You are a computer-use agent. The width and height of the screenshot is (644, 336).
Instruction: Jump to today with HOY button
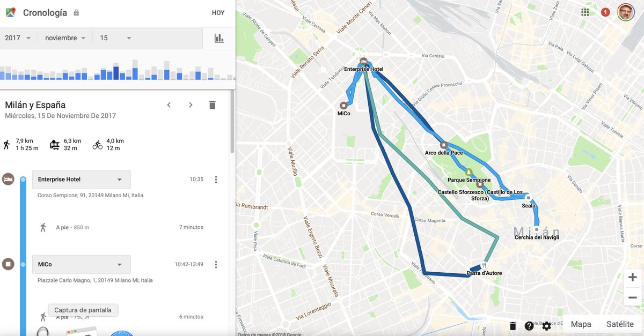pos(218,13)
